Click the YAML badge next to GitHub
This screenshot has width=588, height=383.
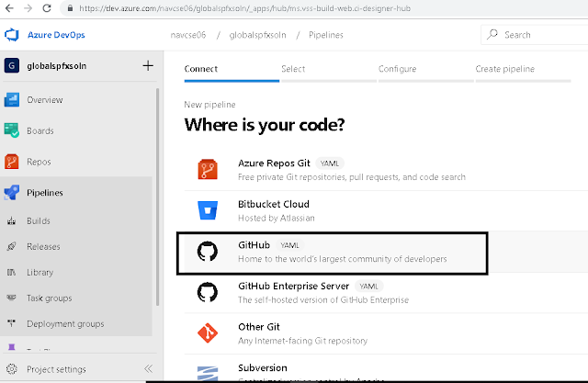289,245
